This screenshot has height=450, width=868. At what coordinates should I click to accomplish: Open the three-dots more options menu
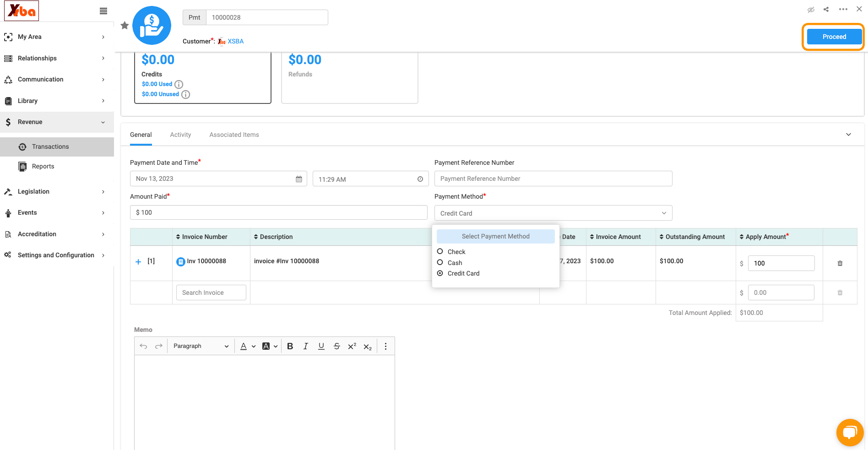point(843,9)
